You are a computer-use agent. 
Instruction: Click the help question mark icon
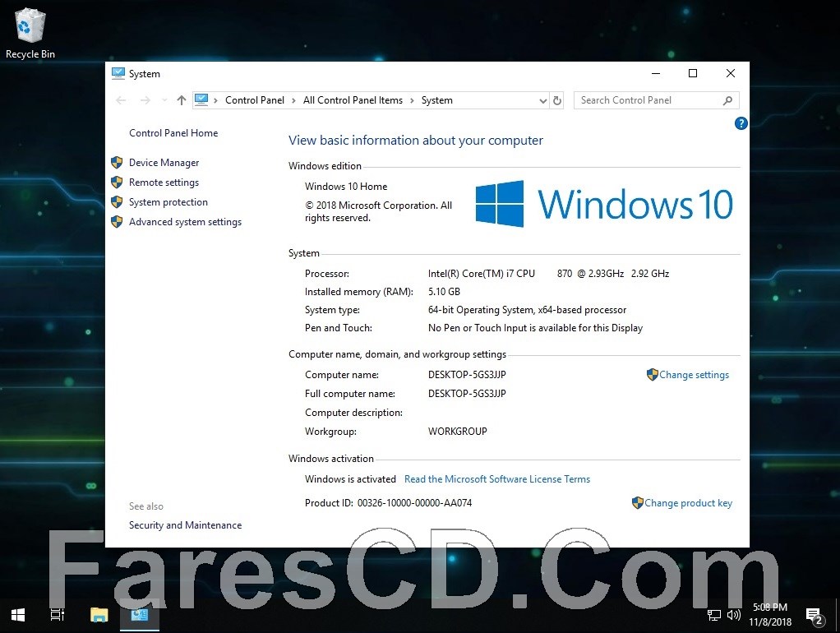click(741, 123)
